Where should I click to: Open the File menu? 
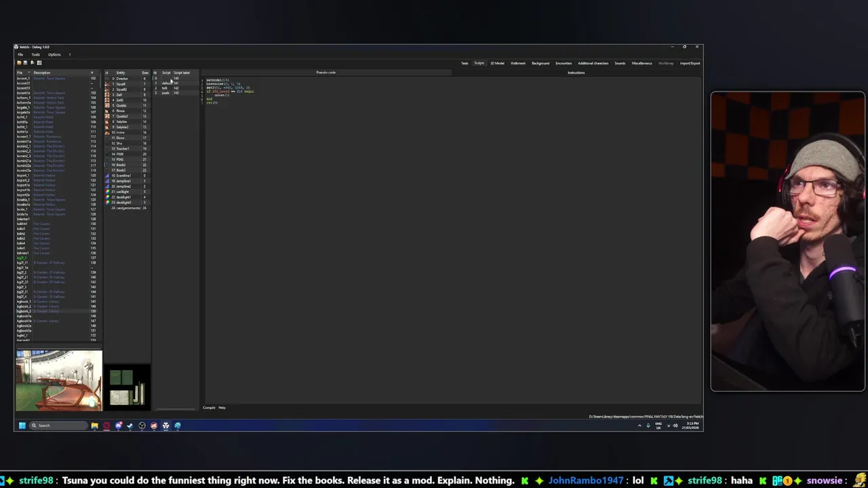tap(20, 55)
